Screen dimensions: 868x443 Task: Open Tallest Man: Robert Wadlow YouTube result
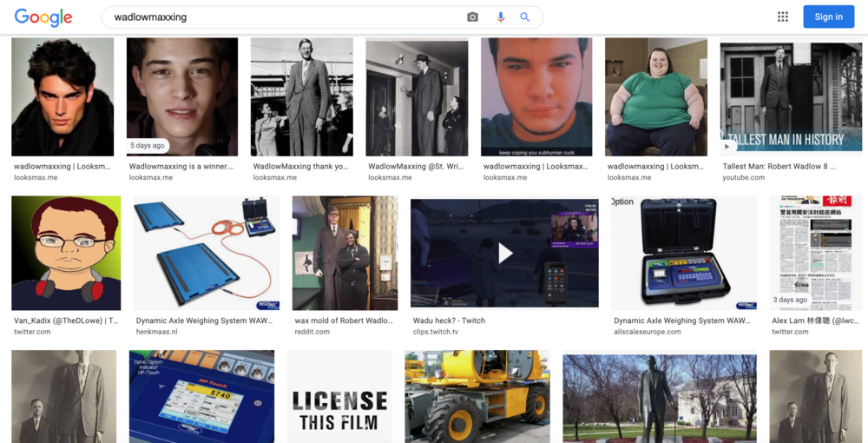tap(779, 166)
